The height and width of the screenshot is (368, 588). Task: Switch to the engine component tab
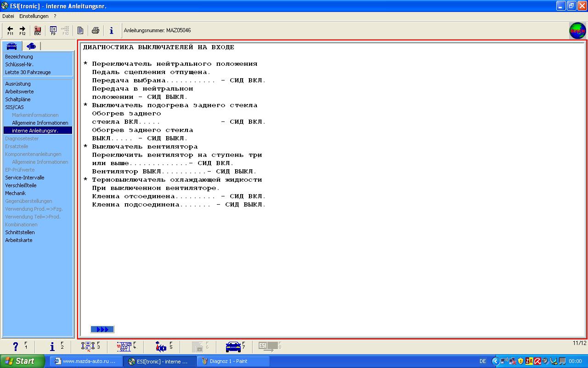point(31,46)
